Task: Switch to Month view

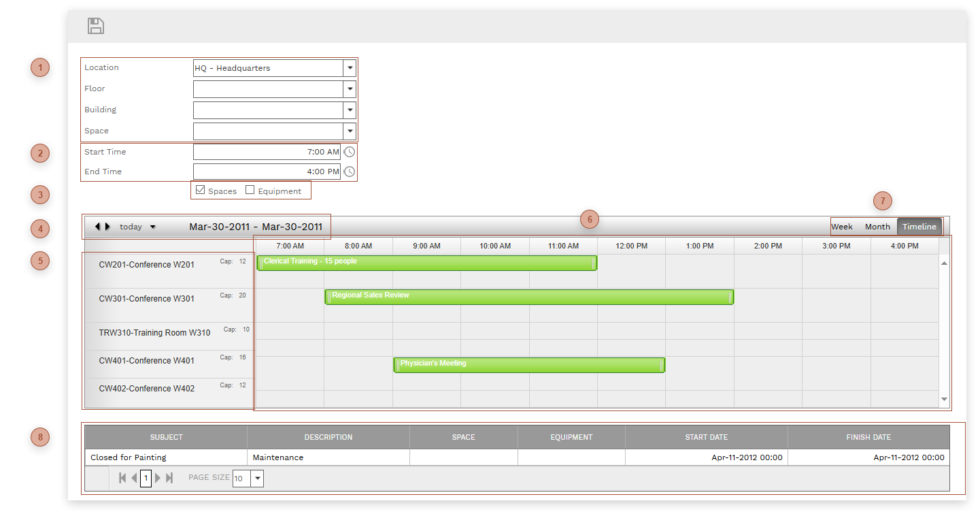Action: click(877, 227)
